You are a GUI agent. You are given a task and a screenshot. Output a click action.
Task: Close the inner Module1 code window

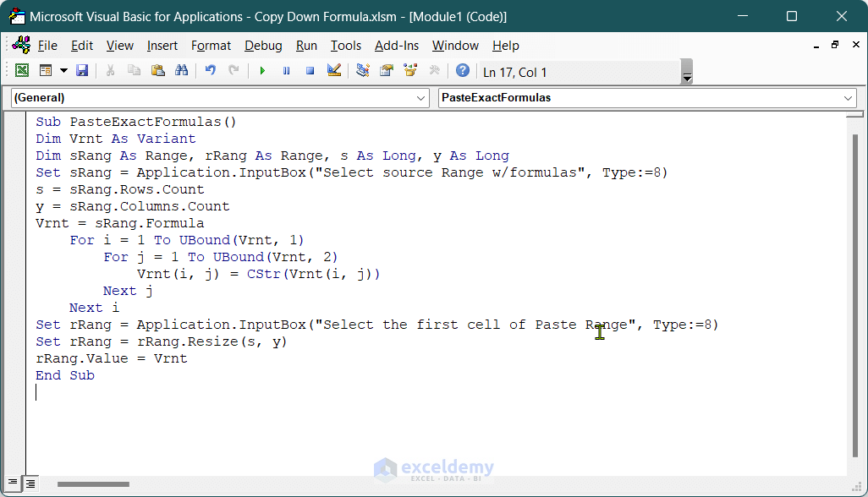856,45
